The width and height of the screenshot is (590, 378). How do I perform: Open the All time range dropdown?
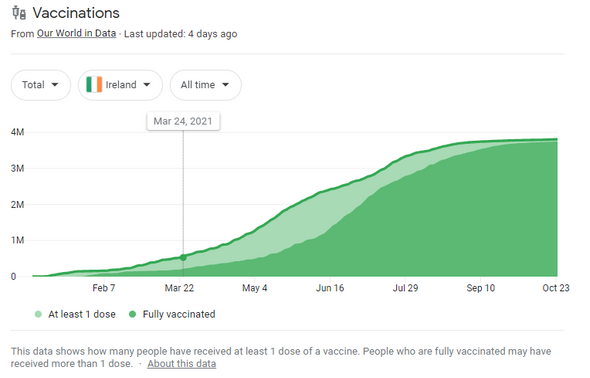tap(205, 85)
